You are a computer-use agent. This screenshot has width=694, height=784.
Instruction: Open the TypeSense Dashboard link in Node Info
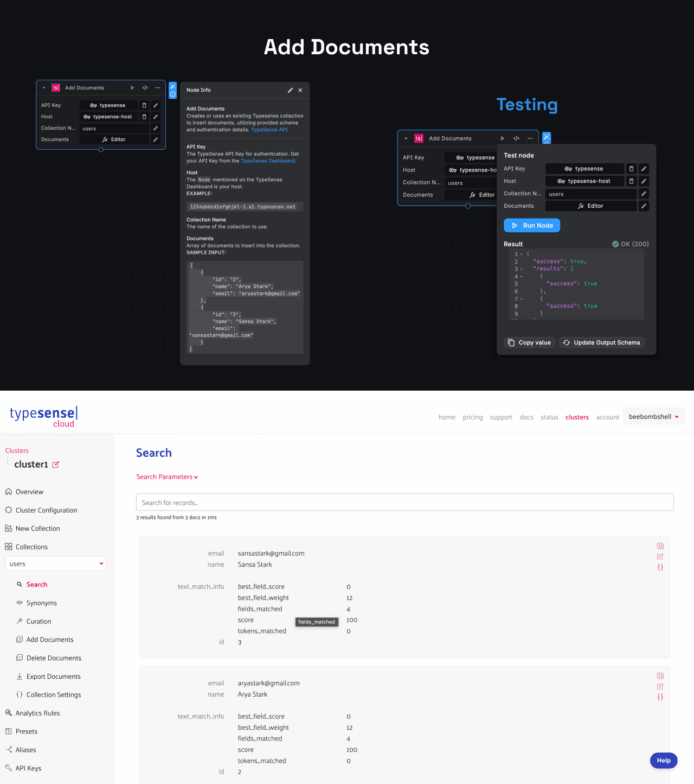[x=268, y=161]
